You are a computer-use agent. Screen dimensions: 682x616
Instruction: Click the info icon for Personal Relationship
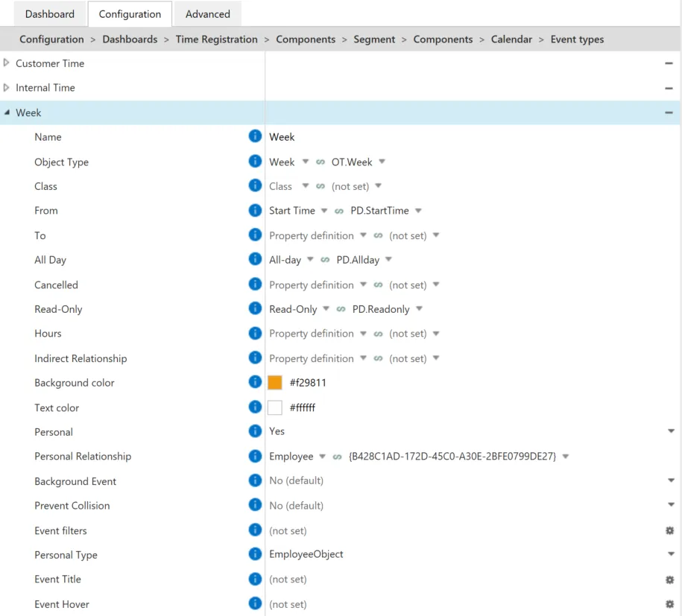[255, 456]
